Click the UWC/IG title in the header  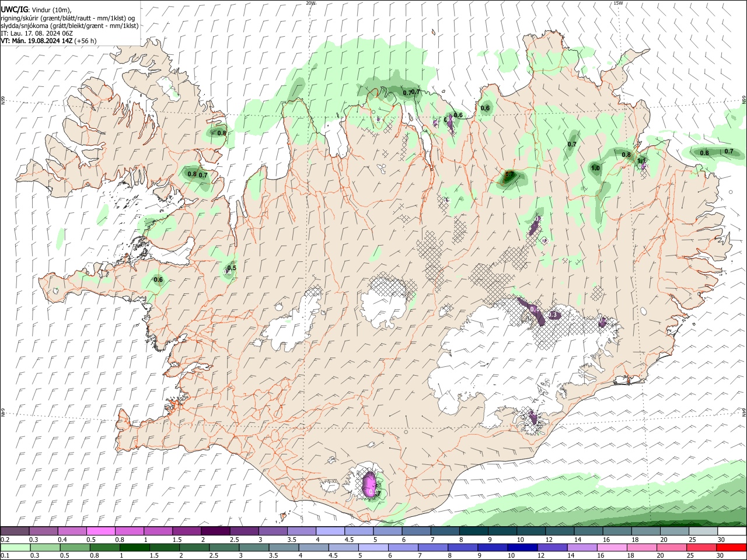(14, 10)
